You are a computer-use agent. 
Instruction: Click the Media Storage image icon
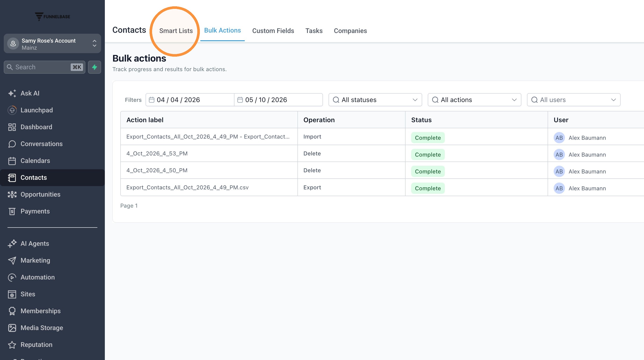point(12,328)
